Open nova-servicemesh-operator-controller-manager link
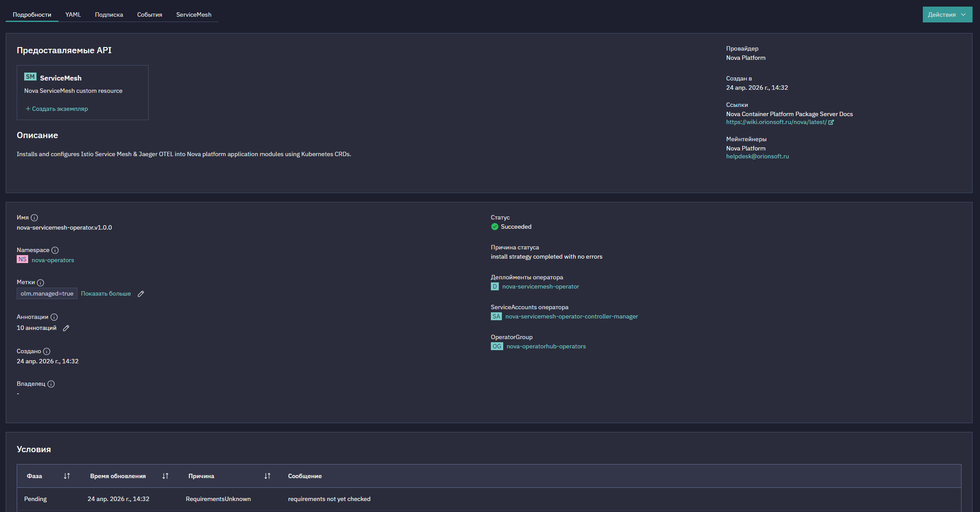The width and height of the screenshot is (980, 512). 571,316
